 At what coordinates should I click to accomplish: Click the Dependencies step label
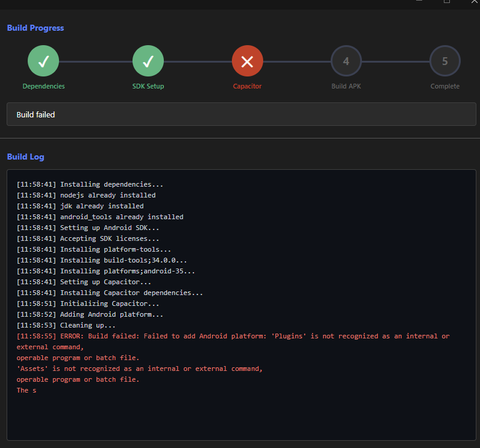43,86
